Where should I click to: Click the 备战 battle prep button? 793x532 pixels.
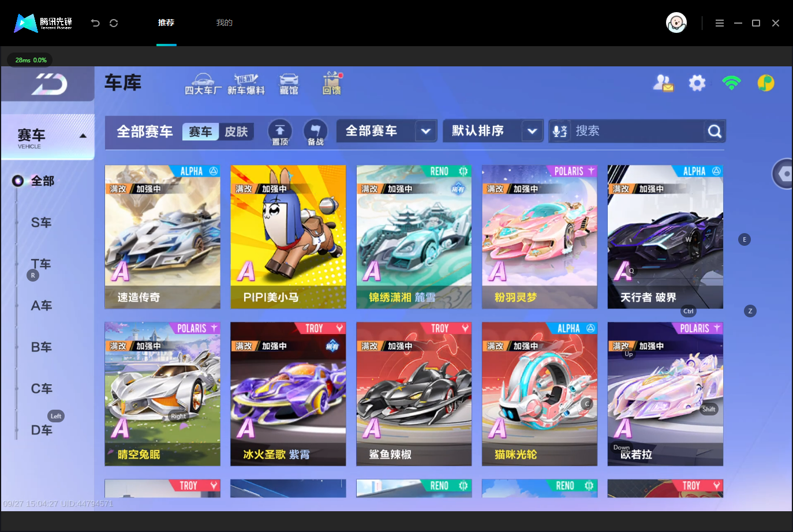(x=315, y=132)
